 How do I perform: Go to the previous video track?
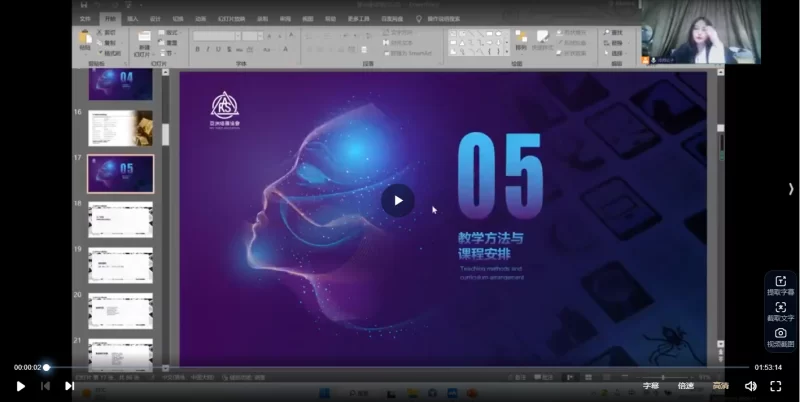click(x=45, y=386)
